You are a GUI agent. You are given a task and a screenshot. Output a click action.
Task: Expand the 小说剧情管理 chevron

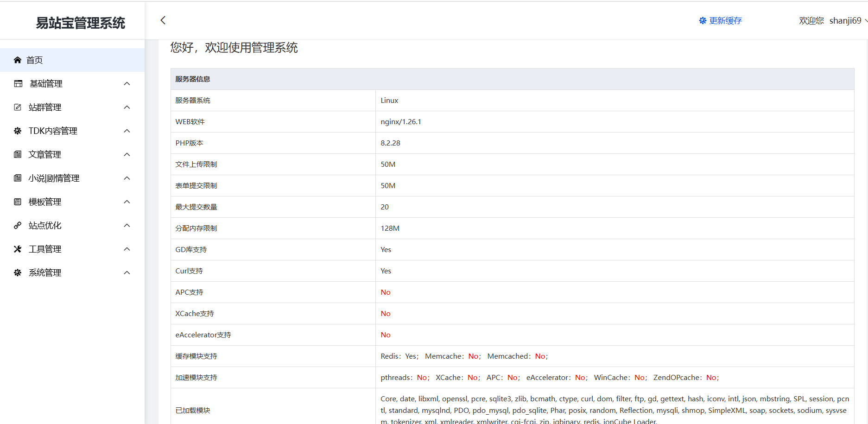(127, 178)
